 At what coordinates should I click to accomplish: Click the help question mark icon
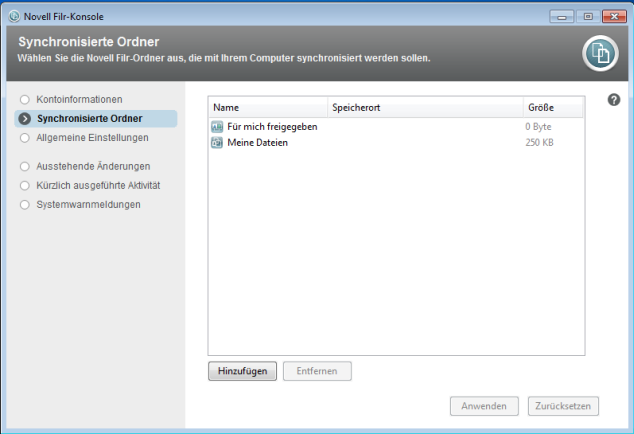coord(613,100)
